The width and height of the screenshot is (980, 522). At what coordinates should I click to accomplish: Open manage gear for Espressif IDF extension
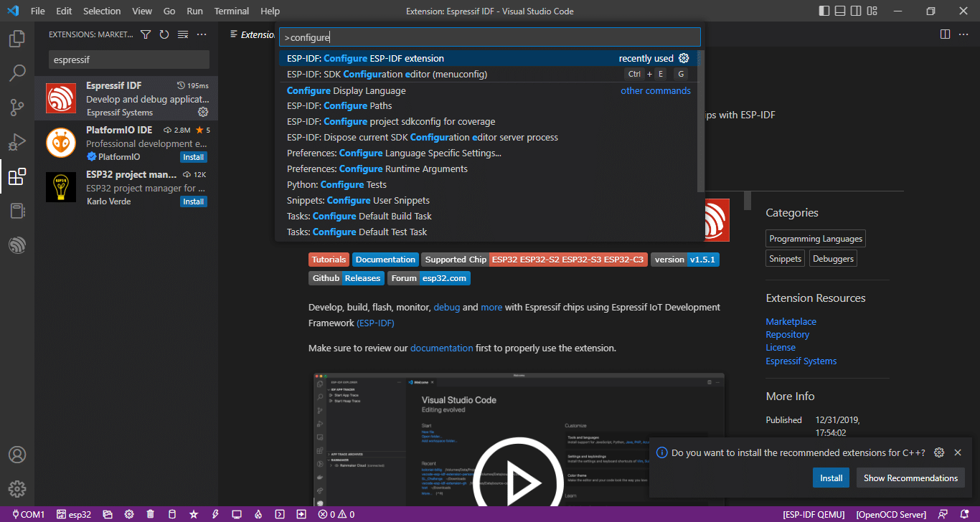point(203,112)
